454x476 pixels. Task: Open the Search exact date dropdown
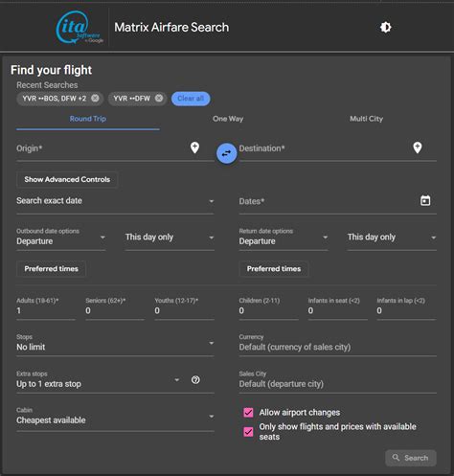(115, 201)
